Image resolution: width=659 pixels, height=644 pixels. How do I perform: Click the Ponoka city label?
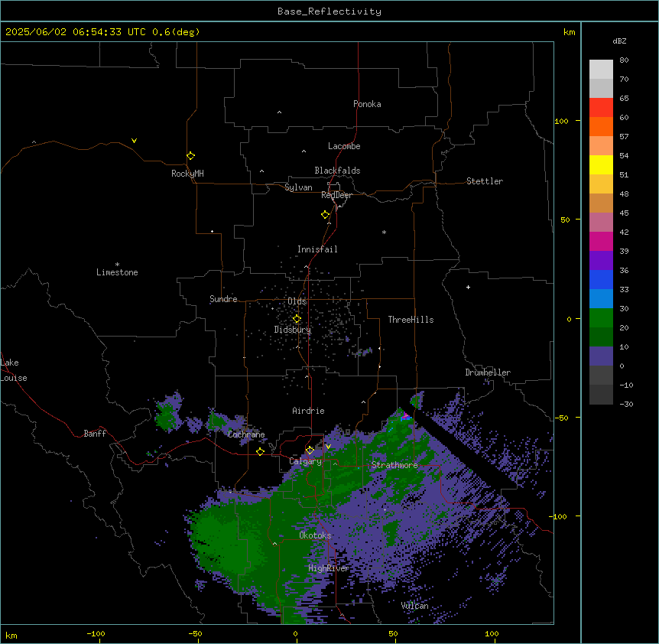[x=367, y=104]
